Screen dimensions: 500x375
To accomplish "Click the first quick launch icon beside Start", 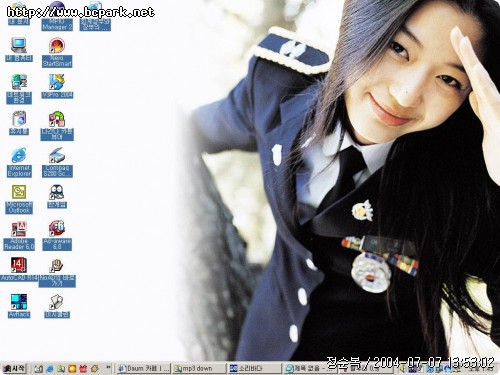I will tap(38, 369).
